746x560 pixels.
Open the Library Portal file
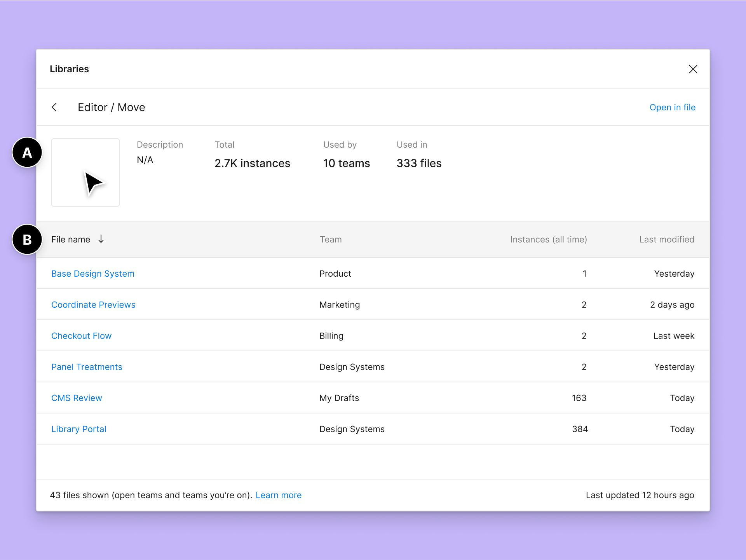click(78, 429)
